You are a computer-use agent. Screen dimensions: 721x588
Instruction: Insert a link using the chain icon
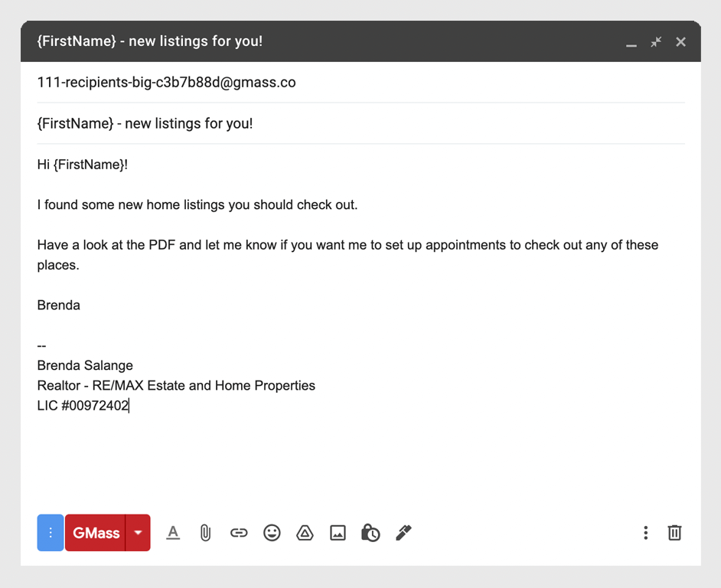(239, 533)
